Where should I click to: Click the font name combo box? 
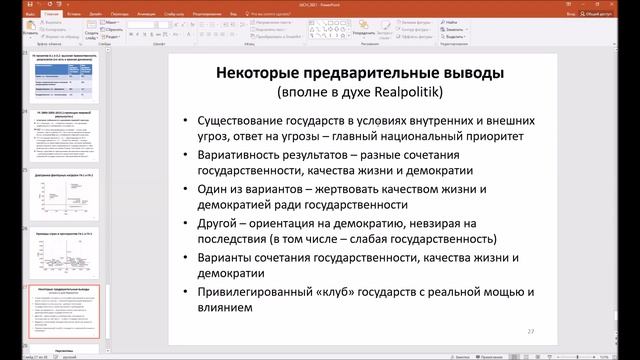tap(142, 25)
